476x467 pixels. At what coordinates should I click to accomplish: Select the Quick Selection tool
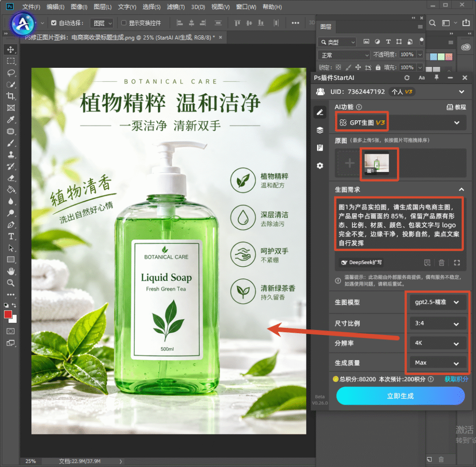(11, 85)
